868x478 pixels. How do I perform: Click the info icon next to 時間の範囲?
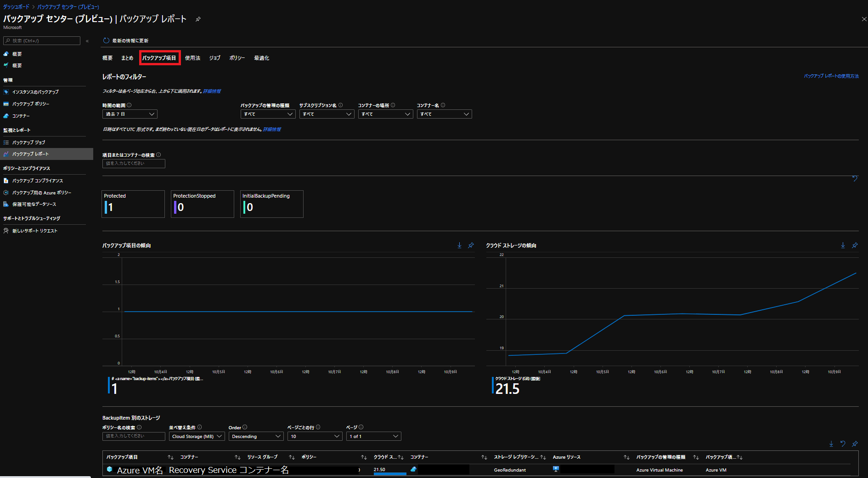tap(129, 105)
